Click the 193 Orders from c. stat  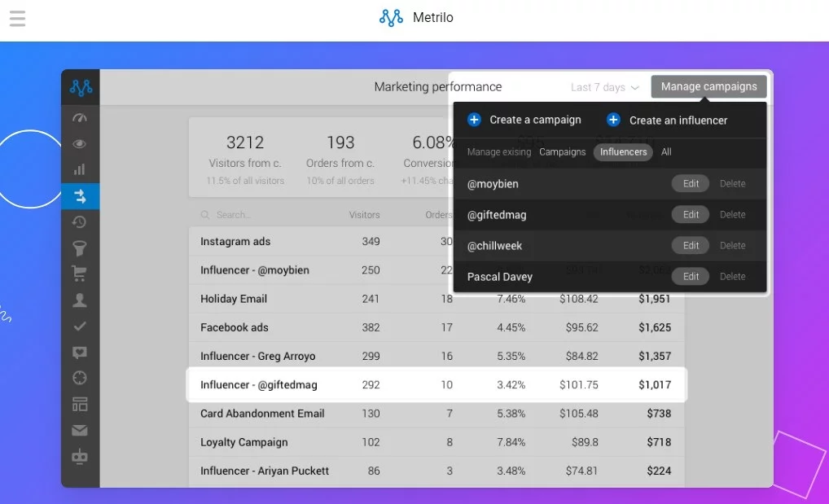pos(340,158)
